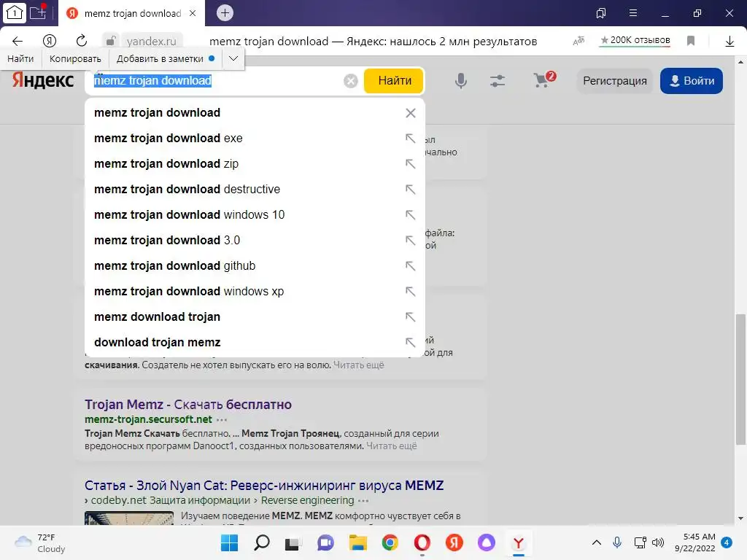Image resolution: width=747 pixels, height=560 pixels.
Task: Click Читать ещё under Trojan Memz result
Action: click(x=392, y=446)
